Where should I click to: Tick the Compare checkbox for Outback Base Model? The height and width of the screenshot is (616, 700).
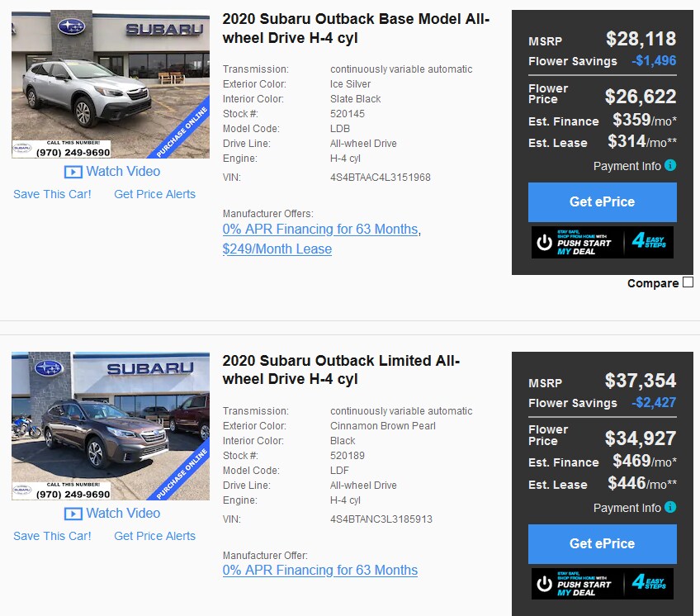688,282
